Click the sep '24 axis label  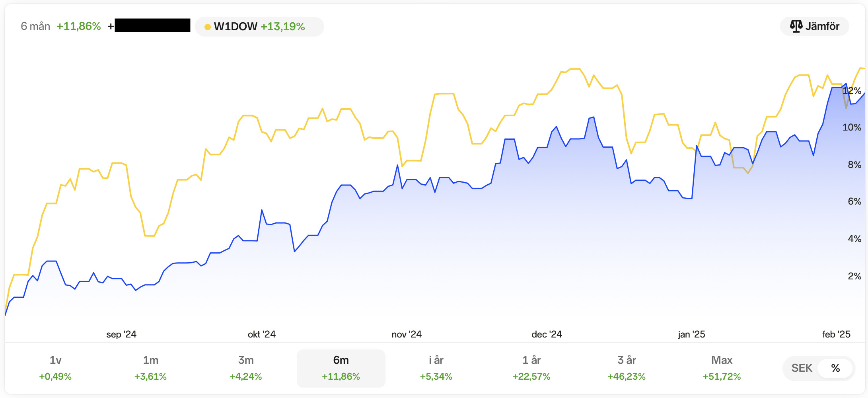[x=121, y=334]
